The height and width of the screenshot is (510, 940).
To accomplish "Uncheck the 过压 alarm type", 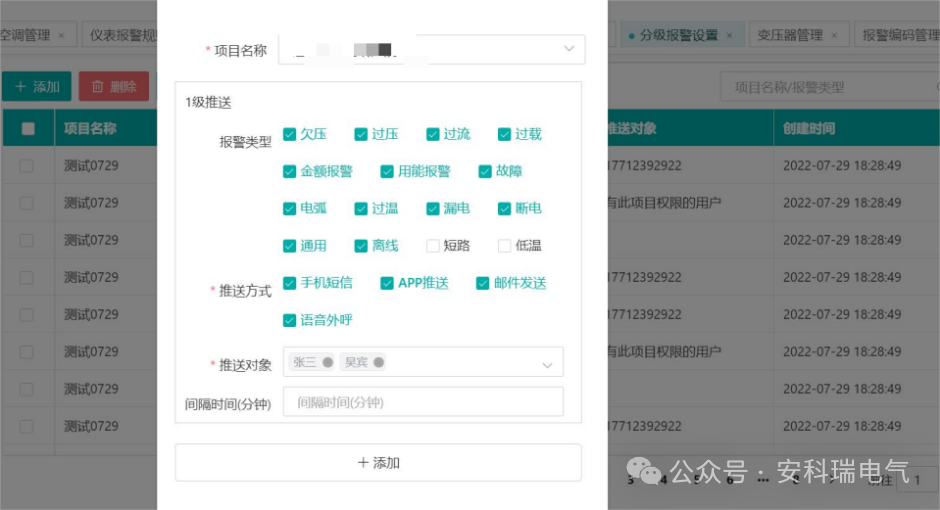I will tap(361, 134).
